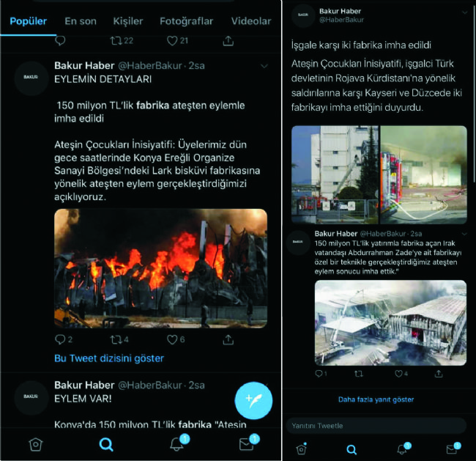Open @HaberBakur handle atop right screen

(341, 20)
